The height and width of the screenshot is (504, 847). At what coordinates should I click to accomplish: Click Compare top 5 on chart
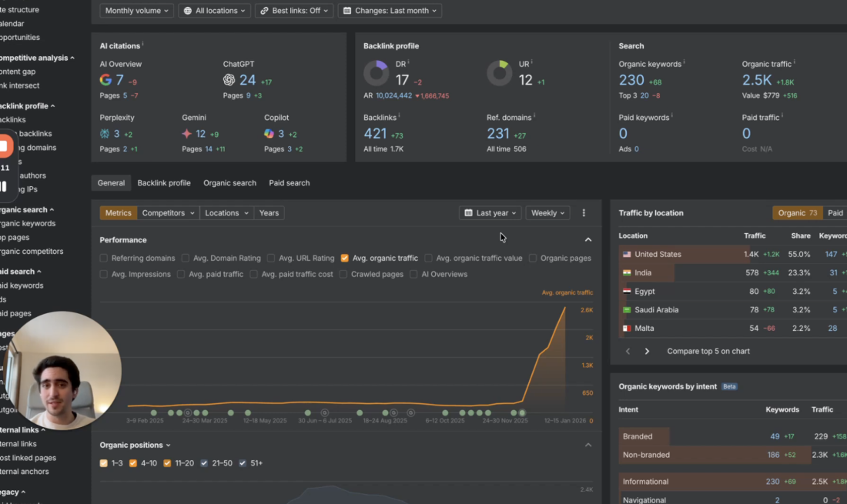click(708, 351)
